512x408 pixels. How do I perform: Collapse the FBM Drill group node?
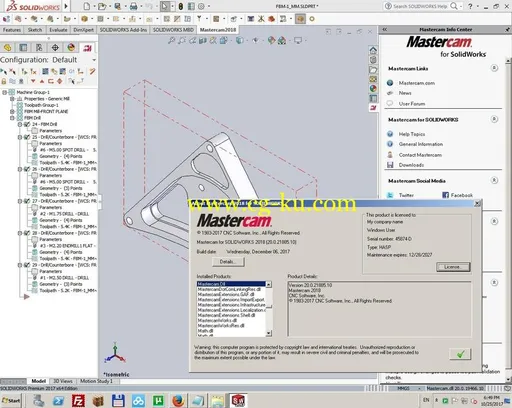pyautogui.click(x=12, y=118)
